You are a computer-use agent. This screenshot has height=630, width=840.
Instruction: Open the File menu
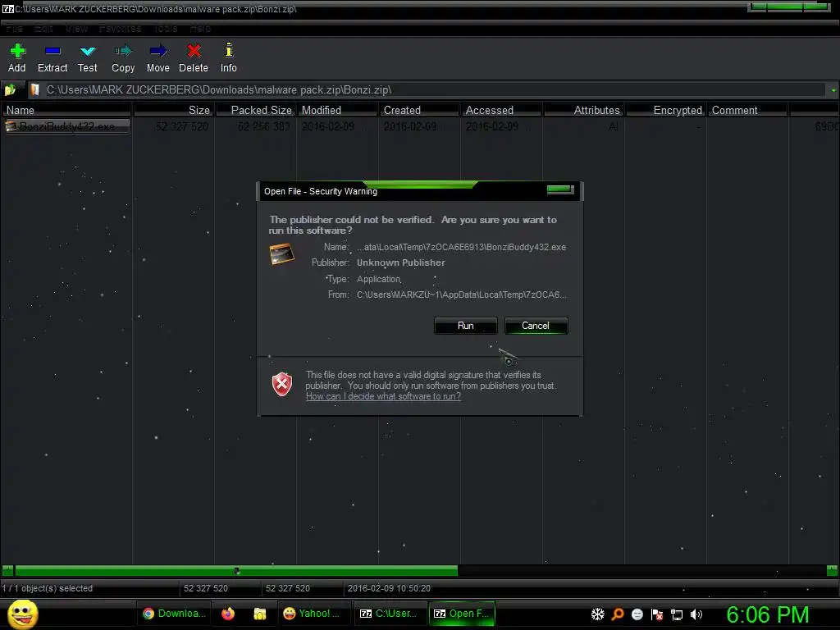(x=15, y=29)
